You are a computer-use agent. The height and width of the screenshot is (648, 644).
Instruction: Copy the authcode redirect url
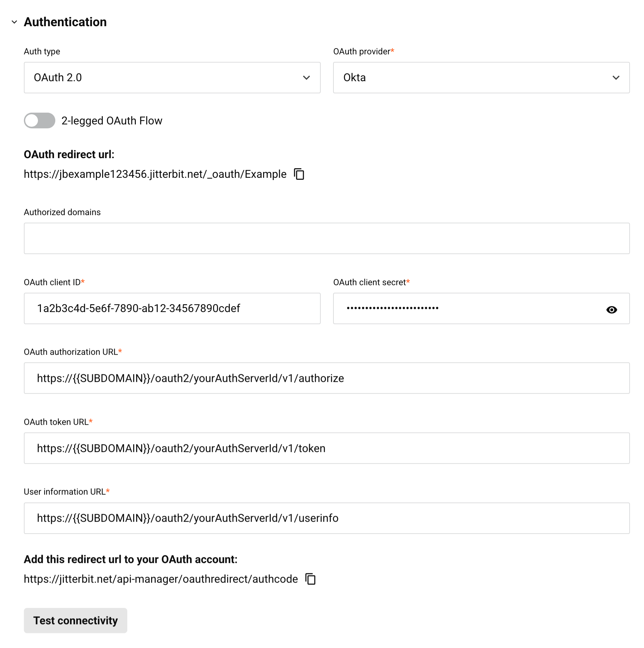[x=311, y=579]
